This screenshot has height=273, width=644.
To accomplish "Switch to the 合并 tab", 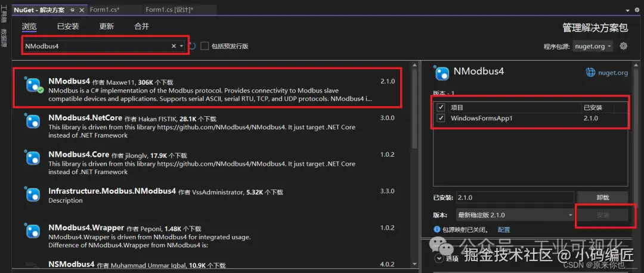I will (142, 26).
